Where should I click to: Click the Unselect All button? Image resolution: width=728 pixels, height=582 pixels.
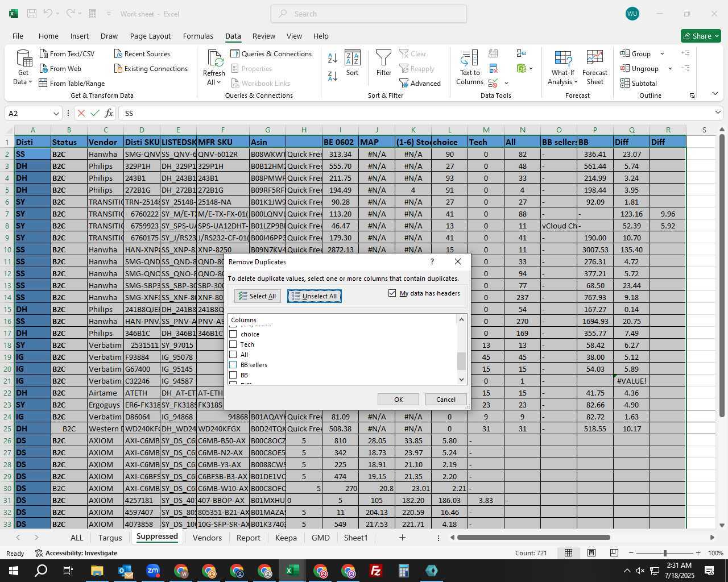click(x=315, y=296)
